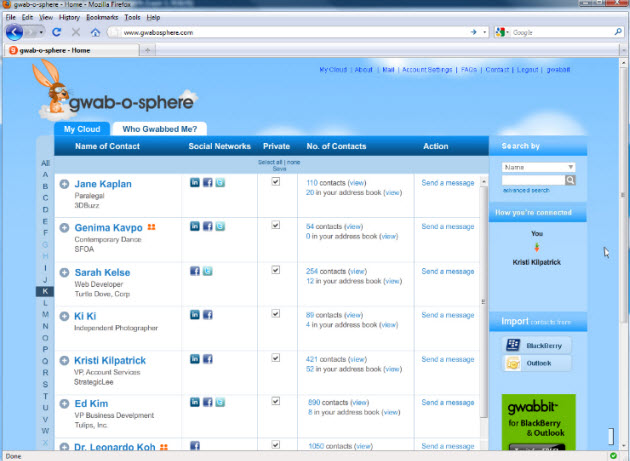
Task: Import contacts from Outlook
Action: (x=536, y=363)
